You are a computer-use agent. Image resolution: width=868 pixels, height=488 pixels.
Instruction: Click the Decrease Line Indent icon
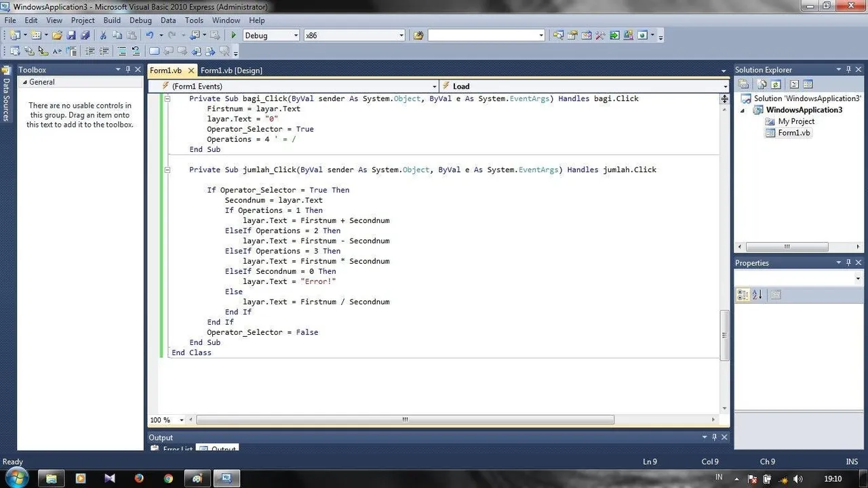click(90, 51)
